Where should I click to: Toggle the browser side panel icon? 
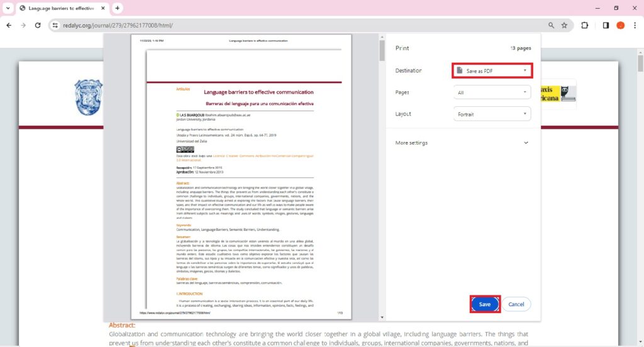point(606,25)
